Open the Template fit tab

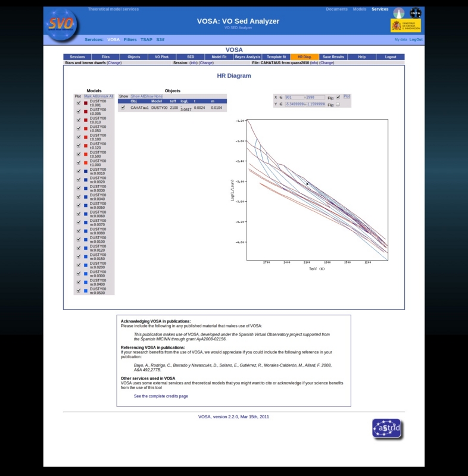(276, 57)
